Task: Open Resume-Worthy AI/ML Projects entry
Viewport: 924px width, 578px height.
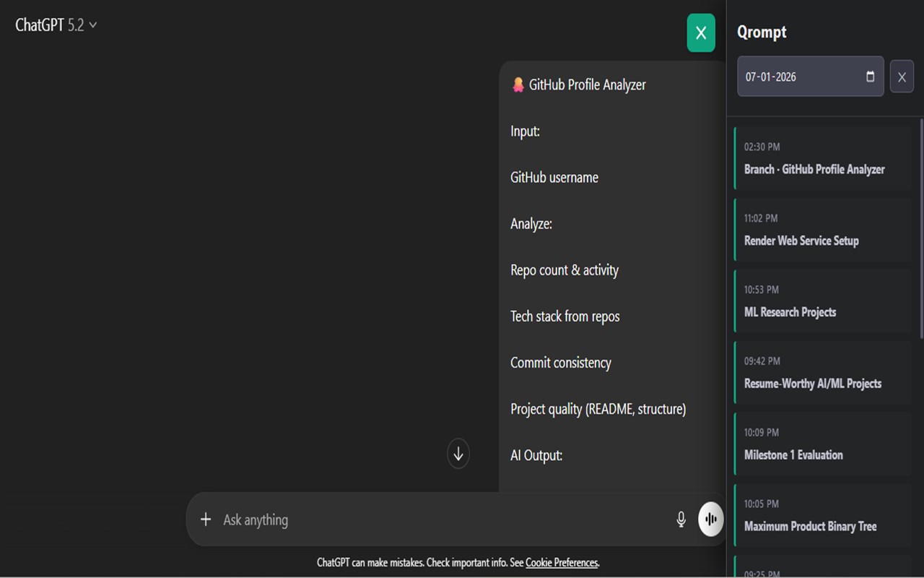Action: [x=823, y=373]
